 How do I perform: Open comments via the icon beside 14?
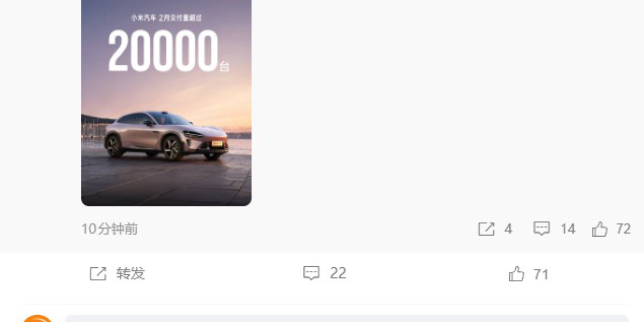(x=541, y=229)
